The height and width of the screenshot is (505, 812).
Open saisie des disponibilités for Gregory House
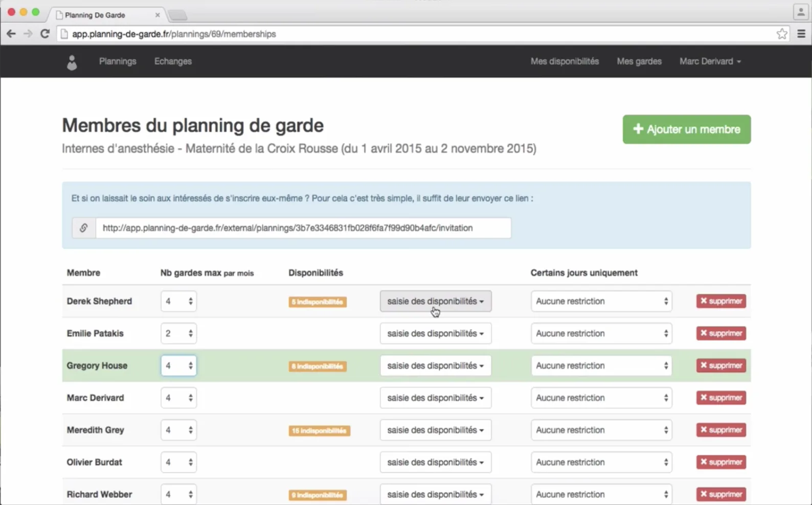tap(436, 365)
